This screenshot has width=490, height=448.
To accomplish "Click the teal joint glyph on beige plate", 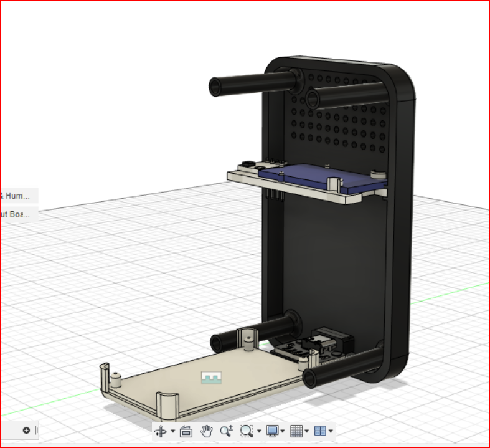I will [x=212, y=378].
